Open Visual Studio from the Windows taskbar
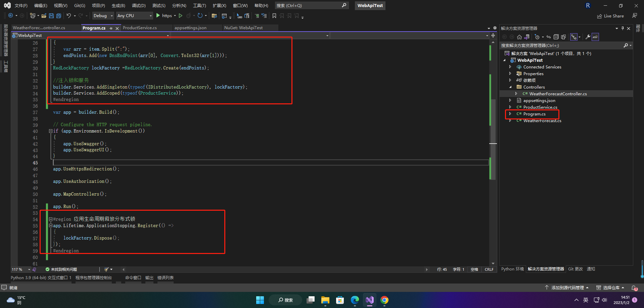 click(370, 300)
